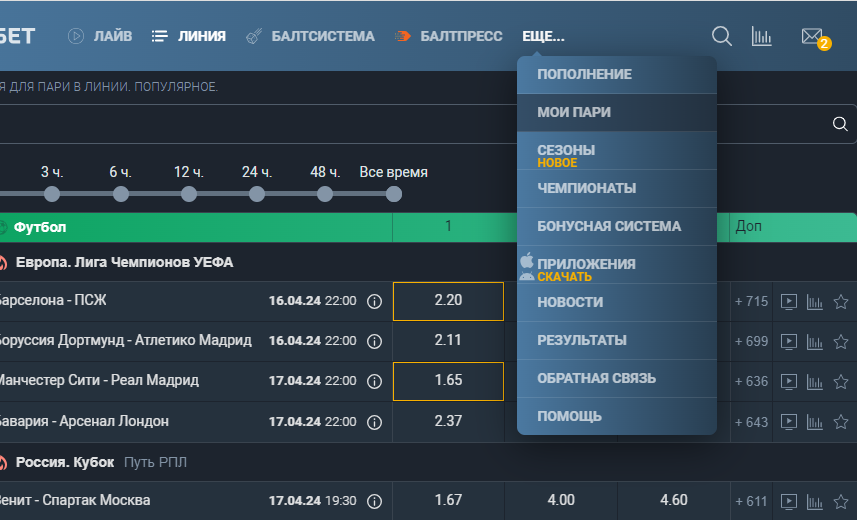Expand +643 additional markets
Viewport: 857px width, 520px height.
(751, 422)
